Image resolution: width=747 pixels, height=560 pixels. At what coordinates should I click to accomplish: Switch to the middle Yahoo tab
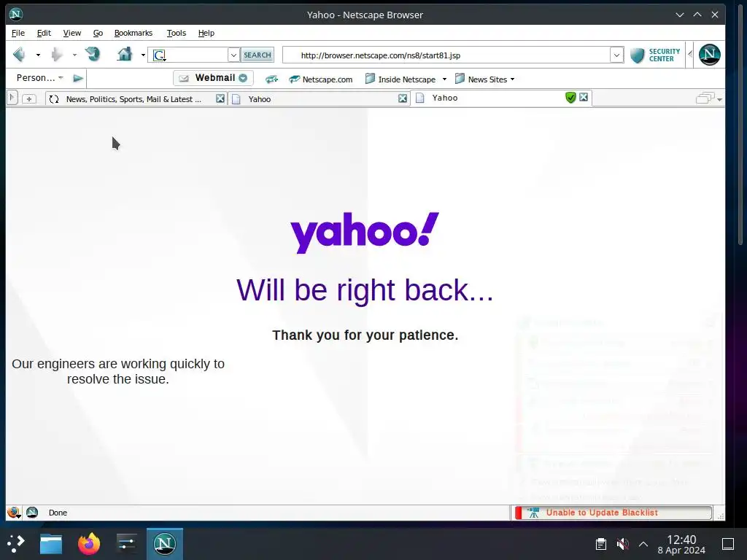318,98
